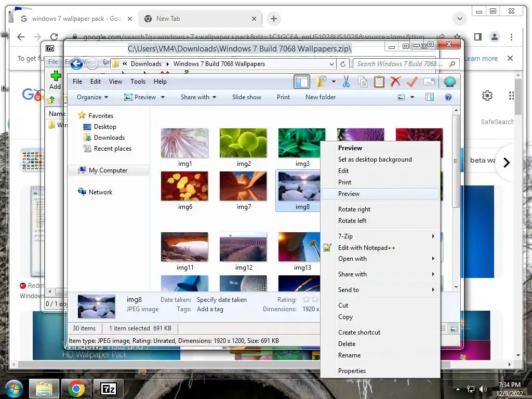Screen dimensions: 532x399
Task: Open Classic Shell settings shell icon
Action: (x=449, y=82)
